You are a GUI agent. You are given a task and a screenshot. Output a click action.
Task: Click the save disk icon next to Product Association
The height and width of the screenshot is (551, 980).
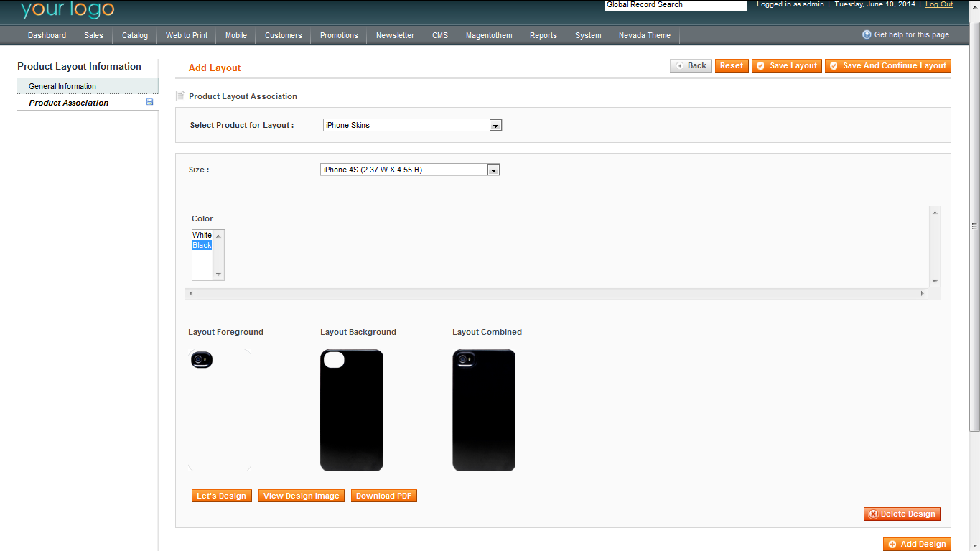(x=149, y=103)
